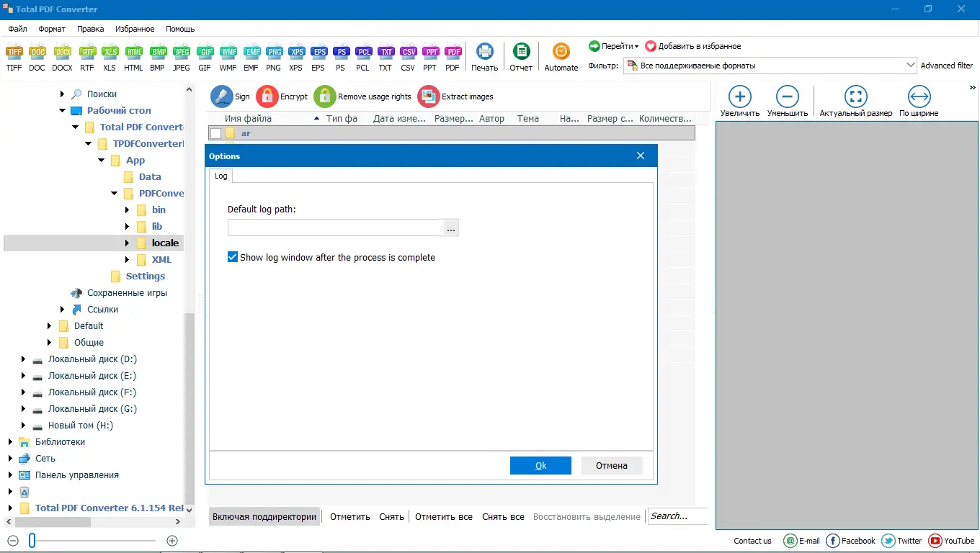
Task: Expand the XML folder
Action: click(x=128, y=260)
